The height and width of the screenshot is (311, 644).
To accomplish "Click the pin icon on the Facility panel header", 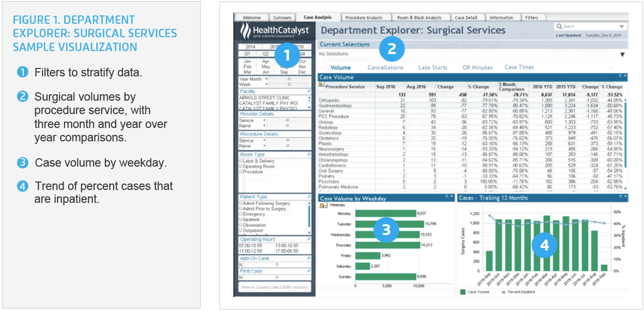I will pos(310,90).
